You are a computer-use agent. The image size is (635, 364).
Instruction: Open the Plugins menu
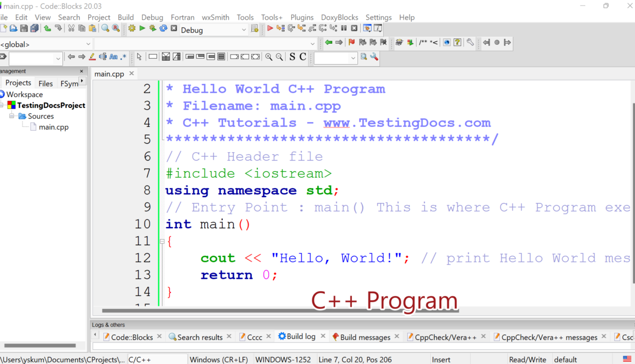tap(302, 17)
